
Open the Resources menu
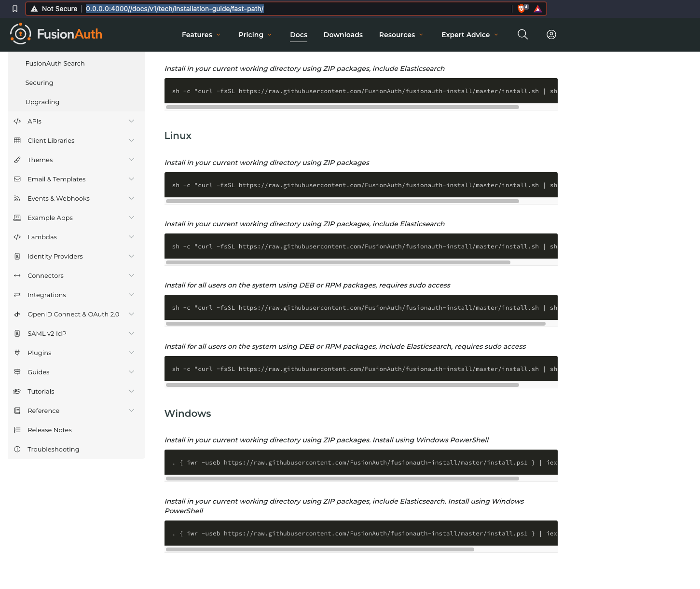(401, 35)
